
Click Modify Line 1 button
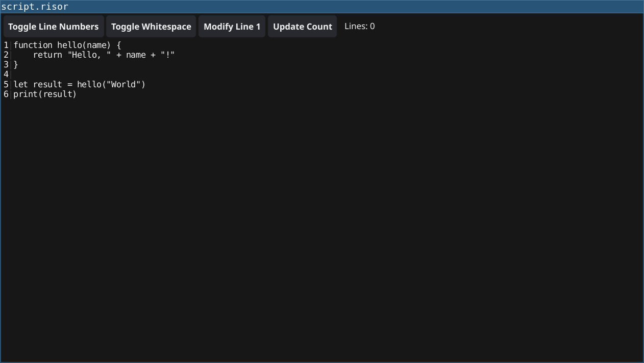click(232, 27)
